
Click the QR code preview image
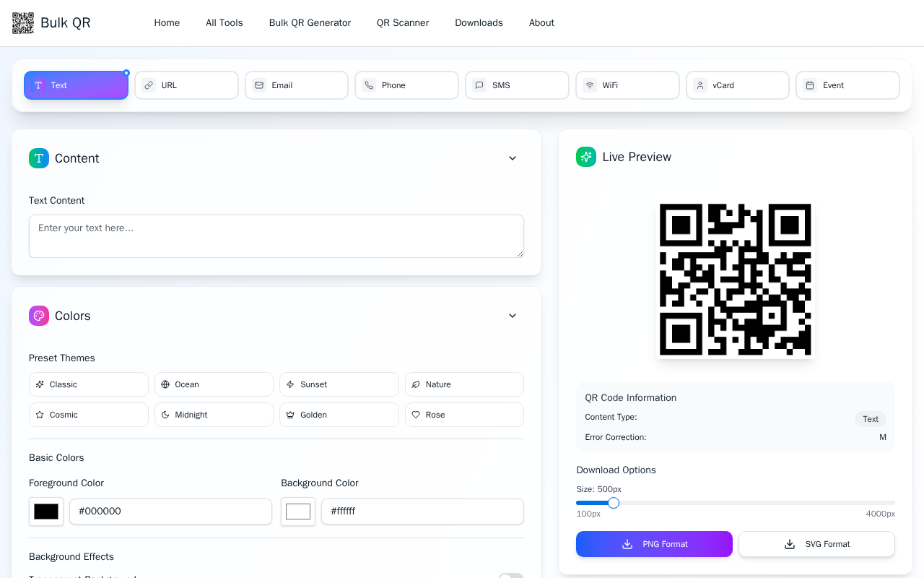[x=736, y=280]
